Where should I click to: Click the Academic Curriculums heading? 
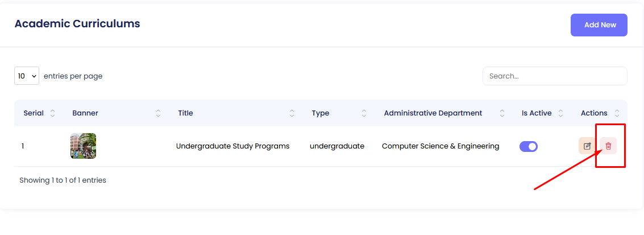(77, 24)
